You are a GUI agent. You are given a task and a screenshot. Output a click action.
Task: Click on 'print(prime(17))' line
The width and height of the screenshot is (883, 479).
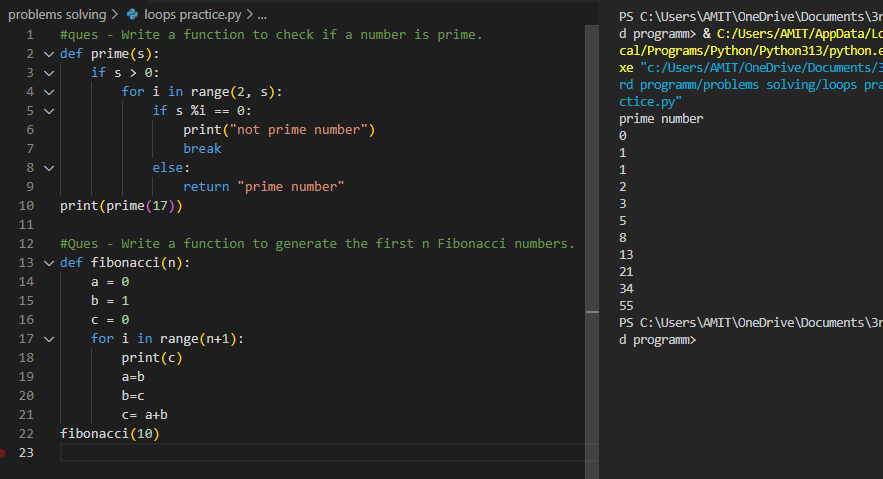click(121, 206)
